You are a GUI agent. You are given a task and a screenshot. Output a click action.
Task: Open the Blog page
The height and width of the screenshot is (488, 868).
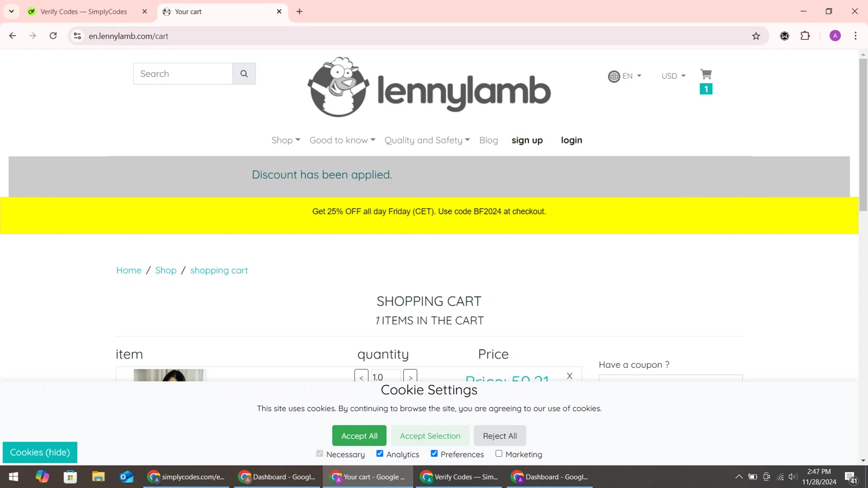(488, 141)
